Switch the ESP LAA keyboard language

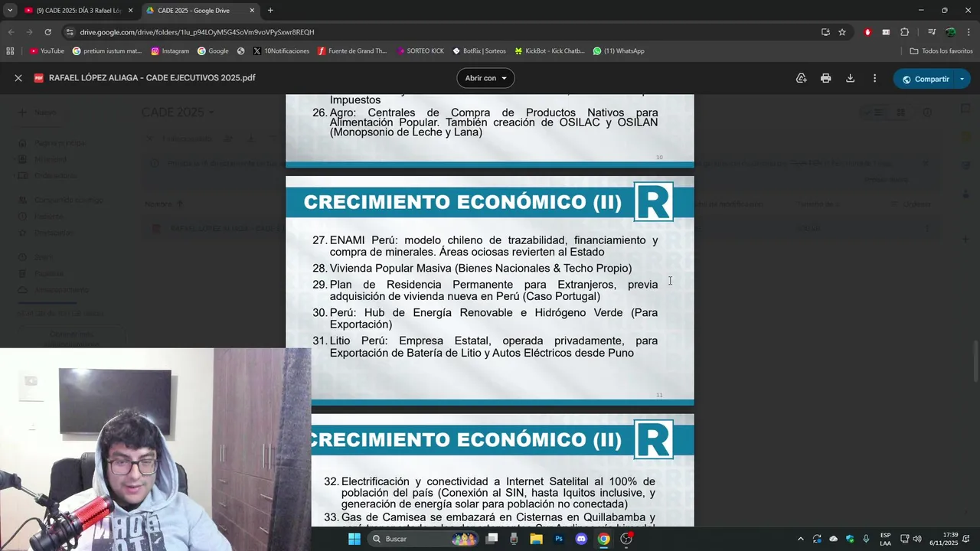click(885, 539)
